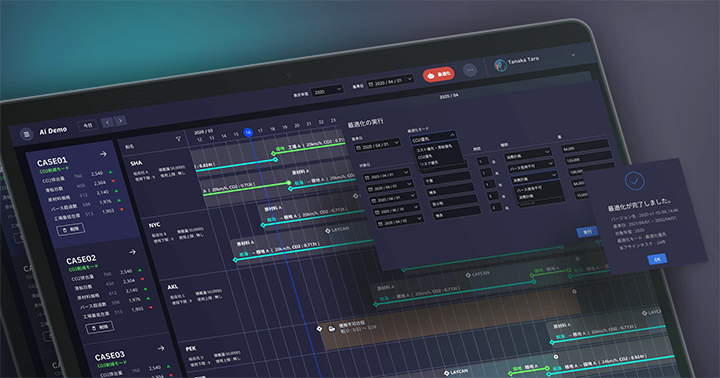
Task: Select the NYC ship row label
Action: point(154,225)
